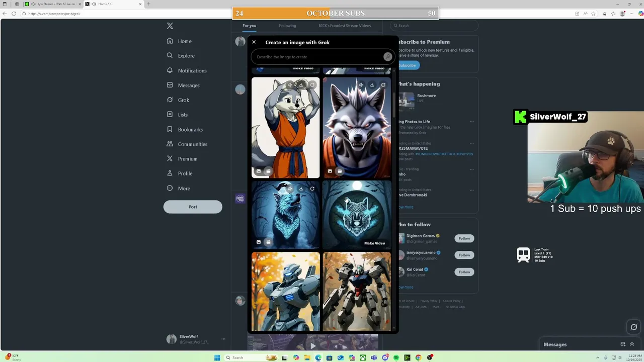Click the X logo in the sidebar
Viewport: 644px width, 362px height.
[170, 26]
